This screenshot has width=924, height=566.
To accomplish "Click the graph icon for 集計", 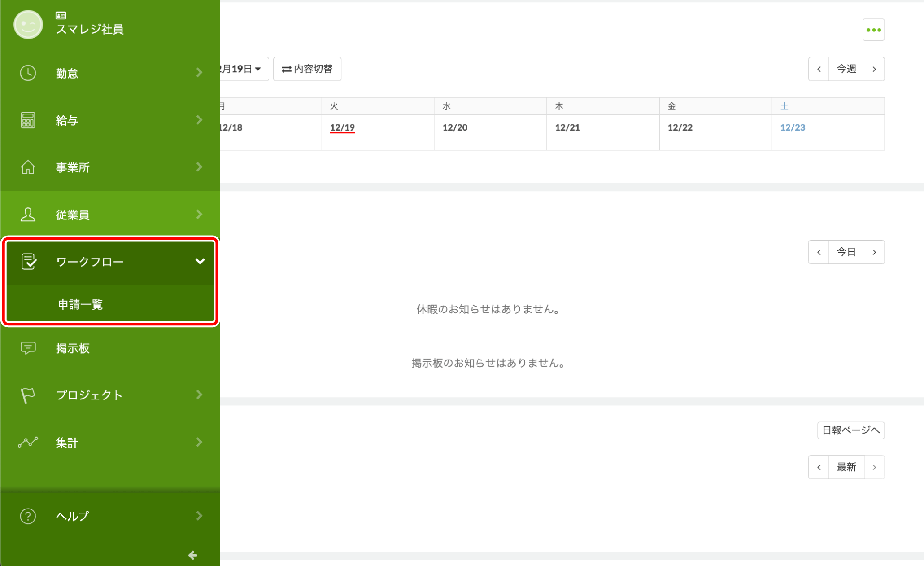I will click(x=28, y=443).
